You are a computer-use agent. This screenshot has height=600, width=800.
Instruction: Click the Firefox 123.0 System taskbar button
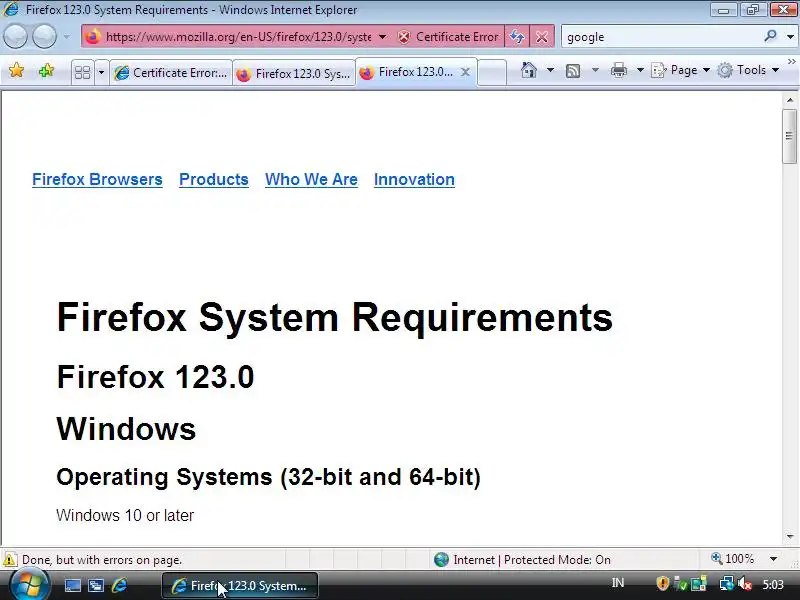pos(240,586)
